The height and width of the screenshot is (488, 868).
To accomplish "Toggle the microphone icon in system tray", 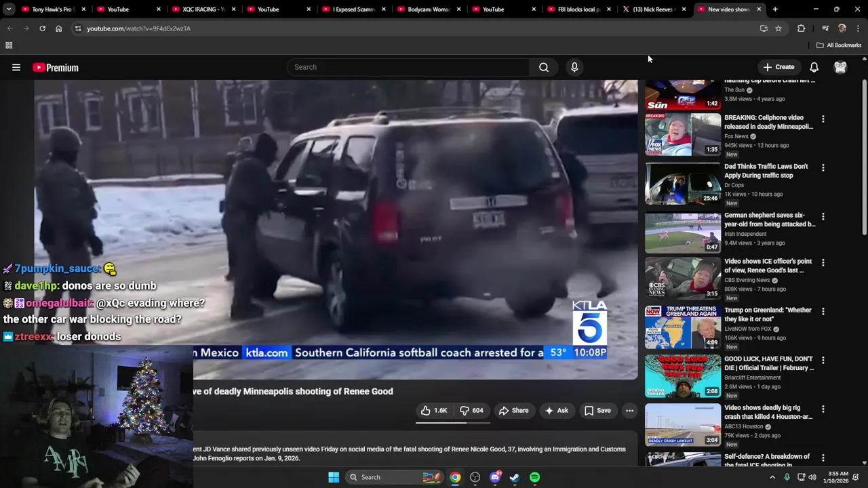I will click(787, 477).
